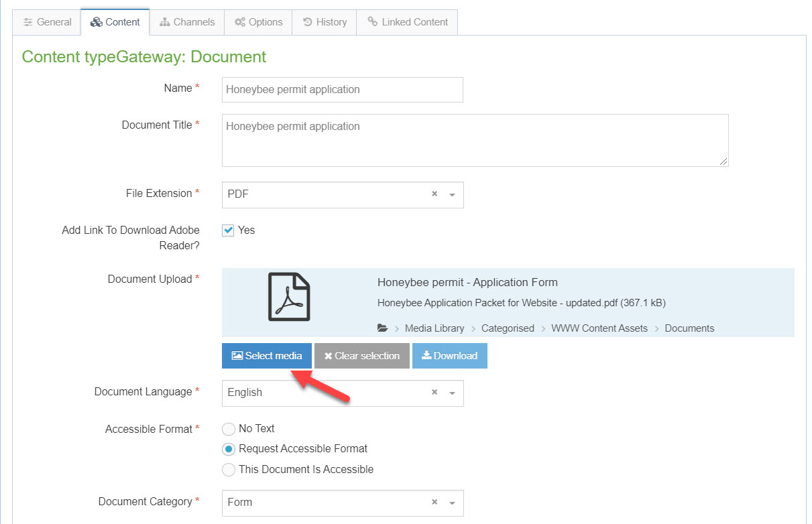Click the Content typeGateway: Document heading
Image resolution: width=812 pixels, height=524 pixels.
click(144, 57)
